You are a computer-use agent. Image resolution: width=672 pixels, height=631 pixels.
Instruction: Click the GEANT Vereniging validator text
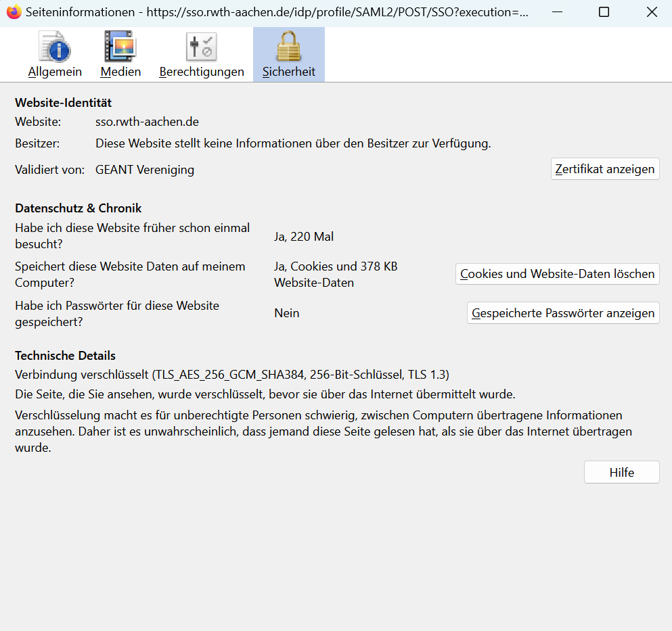click(x=145, y=170)
